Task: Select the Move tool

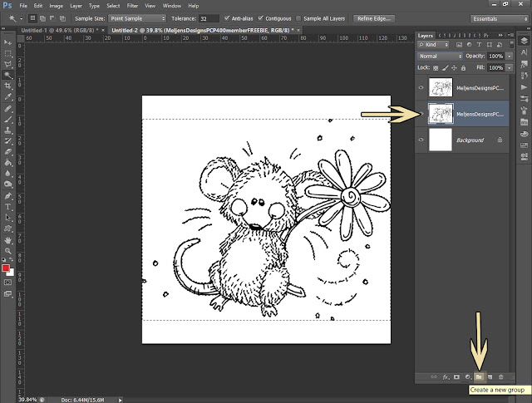Action: pos(7,42)
